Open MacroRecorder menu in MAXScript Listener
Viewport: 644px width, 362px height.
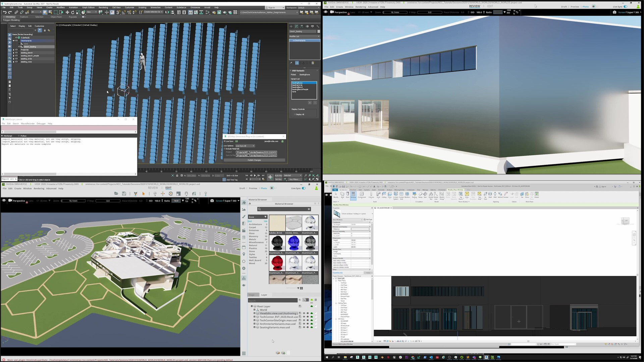tap(28, 124)
